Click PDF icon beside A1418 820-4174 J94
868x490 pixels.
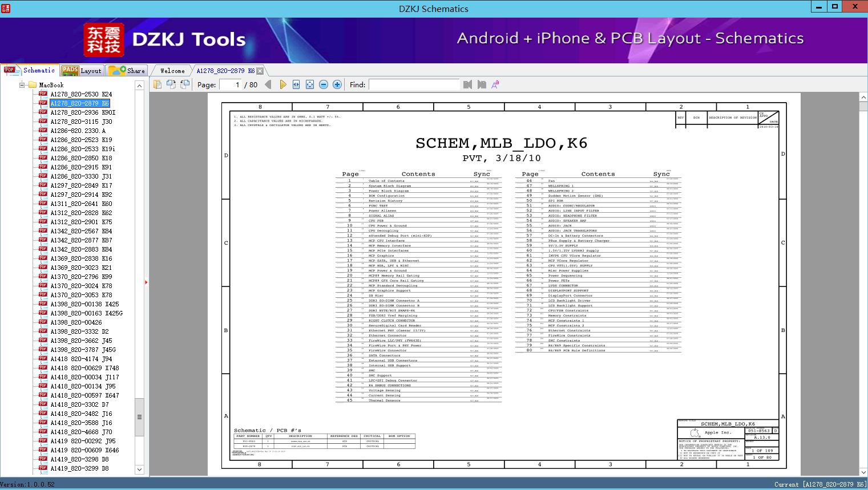tap(43, 359)
